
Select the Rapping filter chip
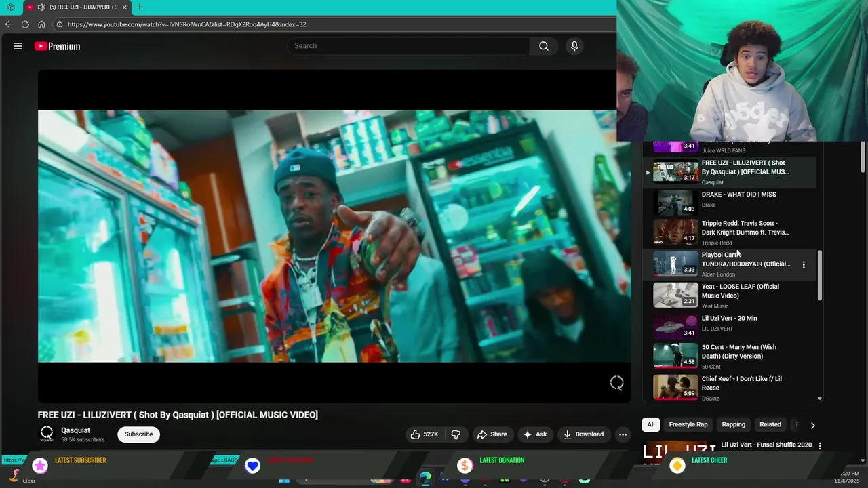733,425
